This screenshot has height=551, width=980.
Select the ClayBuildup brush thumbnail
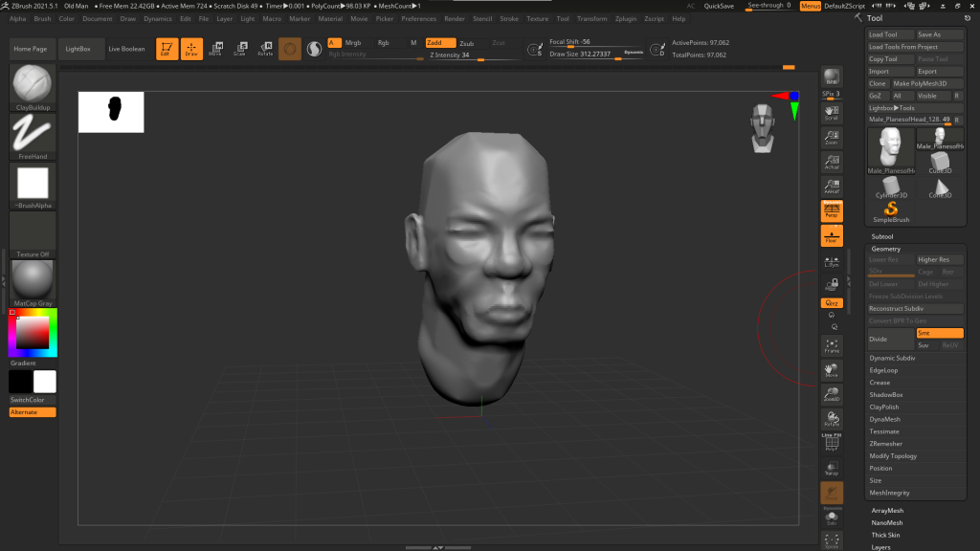33,84
